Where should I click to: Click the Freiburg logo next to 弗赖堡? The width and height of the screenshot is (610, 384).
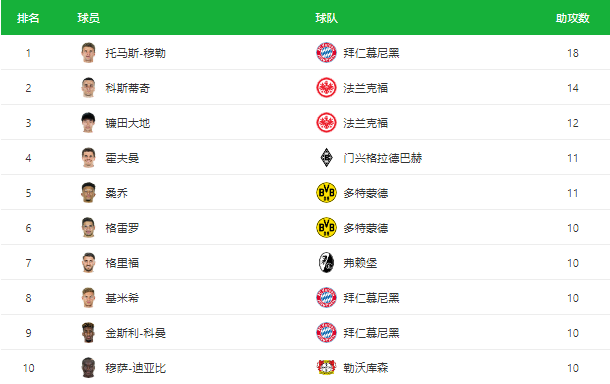pyautogui.click(x=326, y=263)
